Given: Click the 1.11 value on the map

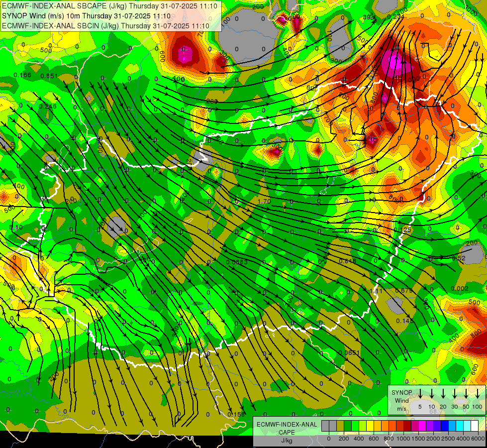Looking at the screenshot, I should point(377,291).
